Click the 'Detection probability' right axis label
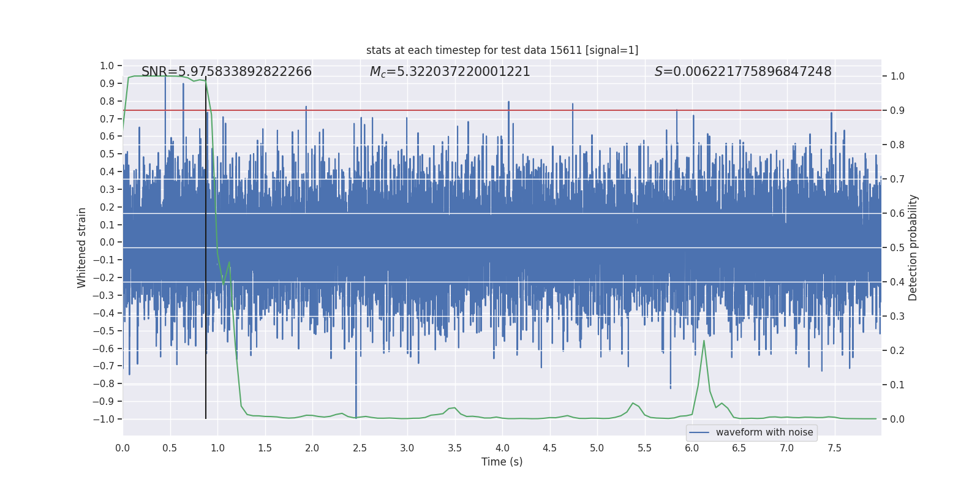This screenshot has width=980, height=490. [913, 247]
